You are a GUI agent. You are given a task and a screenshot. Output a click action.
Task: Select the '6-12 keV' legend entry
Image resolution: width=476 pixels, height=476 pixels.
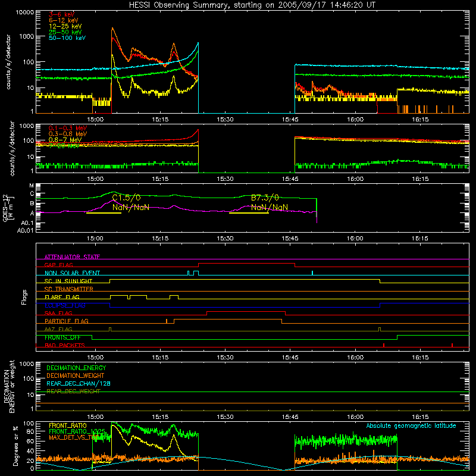(64, 20)
